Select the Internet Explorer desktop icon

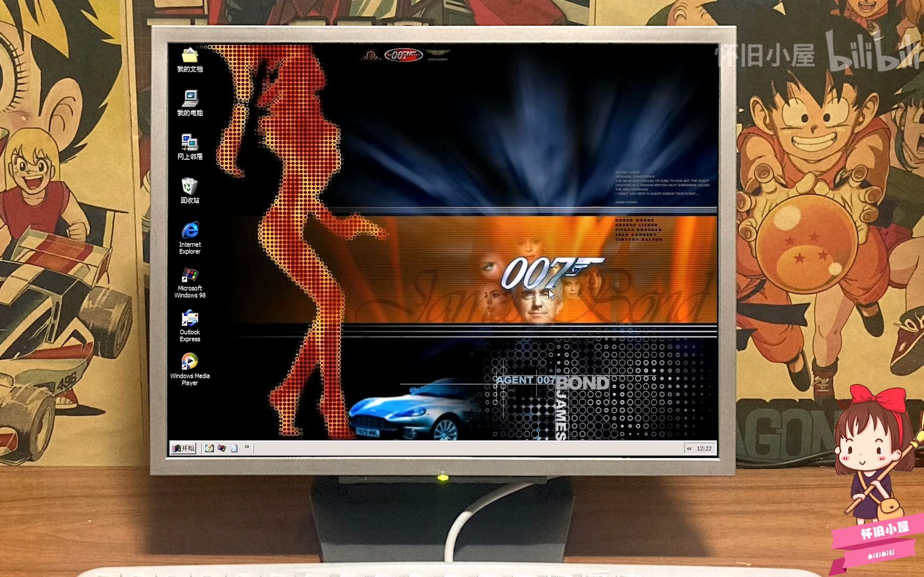pyautogui.click(x=190, y=238)
